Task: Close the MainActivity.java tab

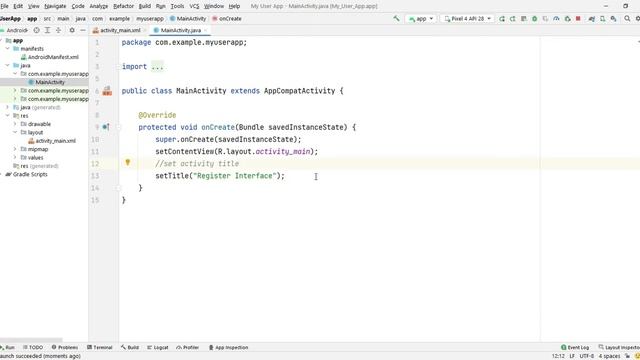Action: coord(206,30)
